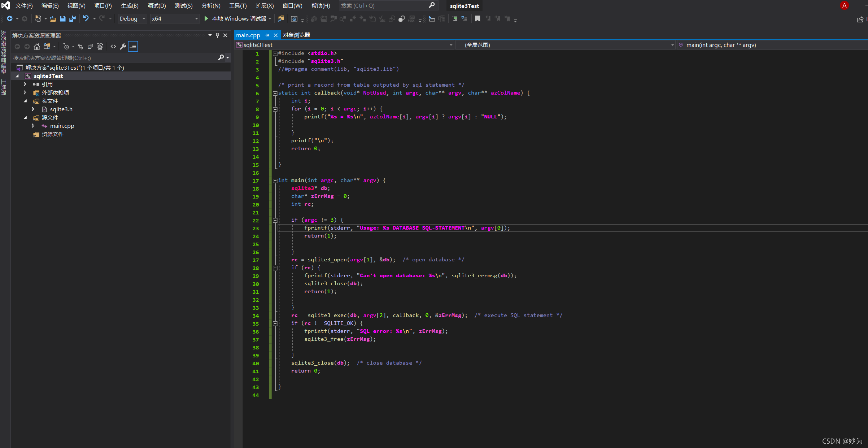Viewport: 868px width, 448px height.
Task: Open the x64 platform dropdown
Action: pos(175,19)
